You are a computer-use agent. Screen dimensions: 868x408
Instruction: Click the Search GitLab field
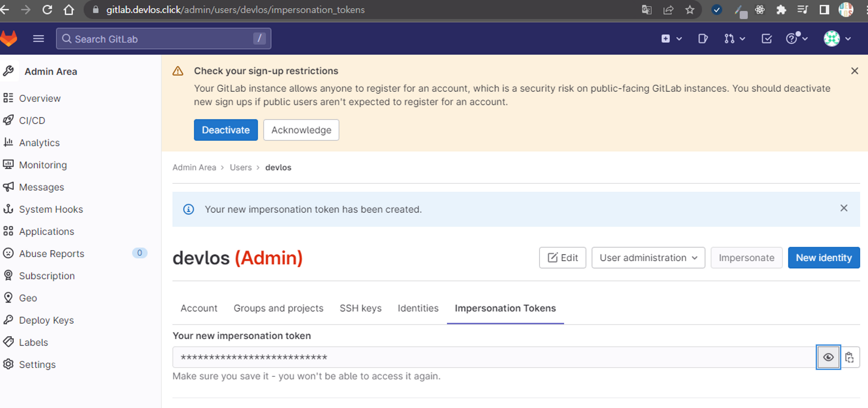pos(164,39)
